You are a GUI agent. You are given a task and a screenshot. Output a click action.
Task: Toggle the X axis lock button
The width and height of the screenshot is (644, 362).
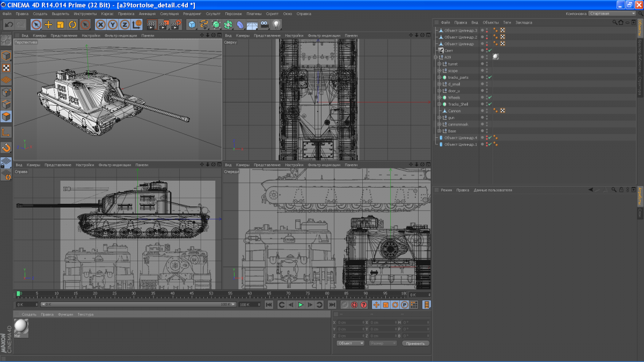pos(100,24)
